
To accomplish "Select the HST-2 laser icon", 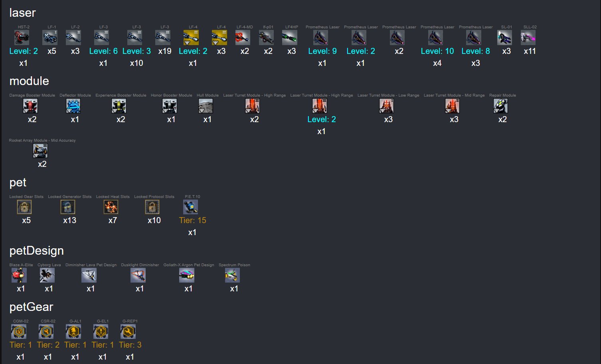I will coord(22,38).
